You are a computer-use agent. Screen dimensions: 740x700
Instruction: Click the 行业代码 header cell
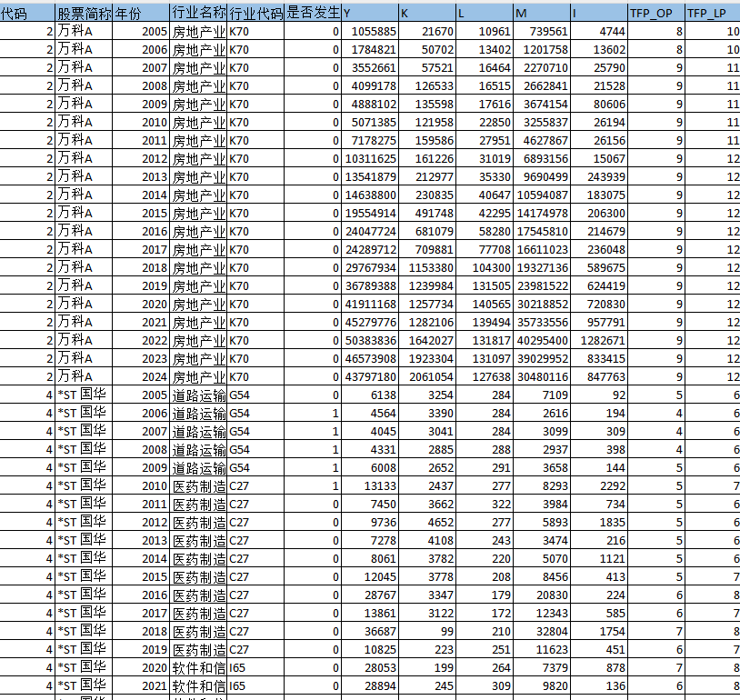[255, 13]
